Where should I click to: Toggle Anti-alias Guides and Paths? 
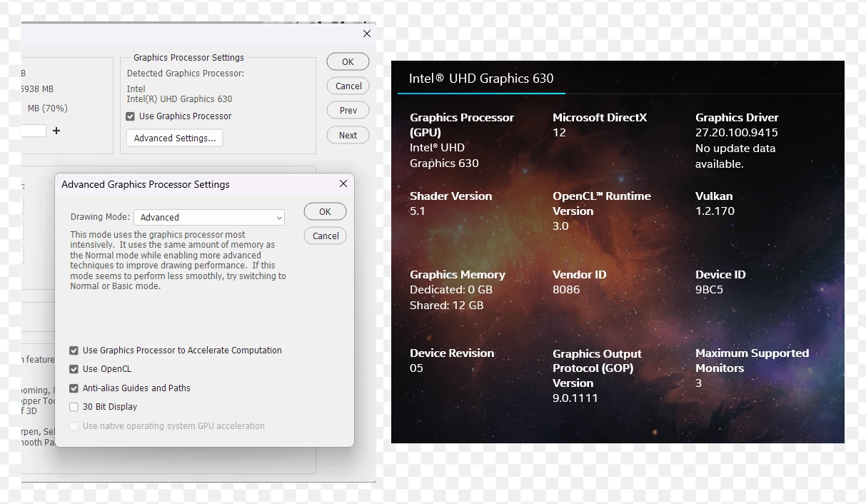pyautogui.click(x=74, y=388)
